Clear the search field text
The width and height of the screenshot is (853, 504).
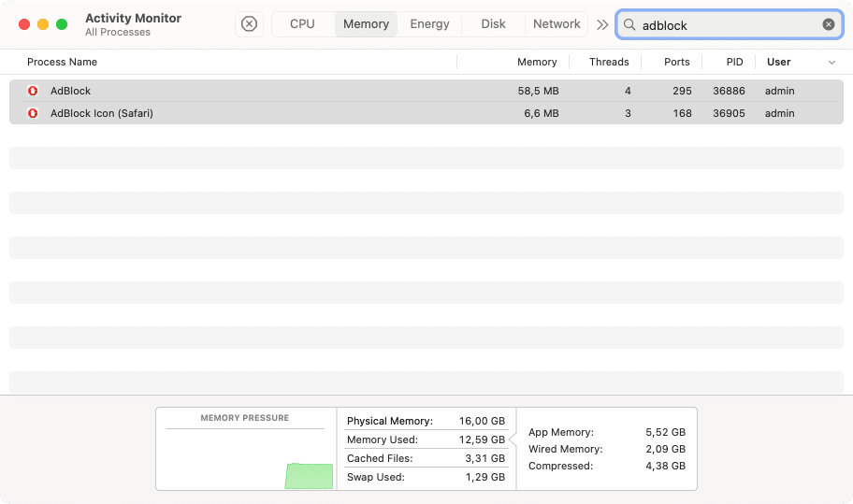click(x=829, y=24)
